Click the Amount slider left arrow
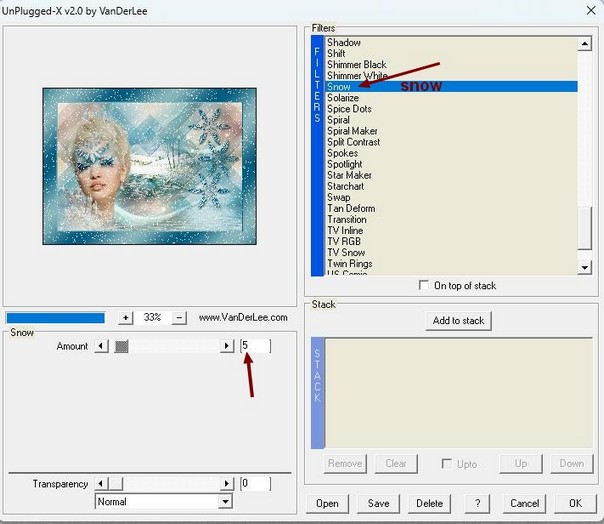The width and height of the screenshot is (604, 524). click(x=101, y=346)
